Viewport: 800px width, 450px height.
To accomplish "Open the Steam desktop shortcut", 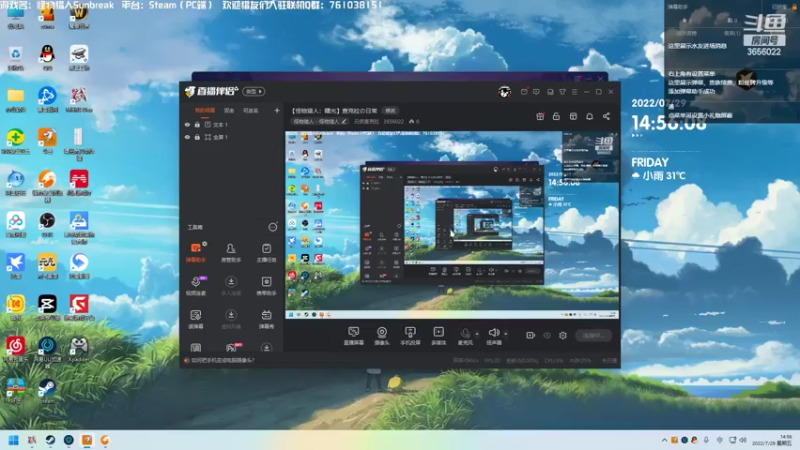I will click(47, 390).
